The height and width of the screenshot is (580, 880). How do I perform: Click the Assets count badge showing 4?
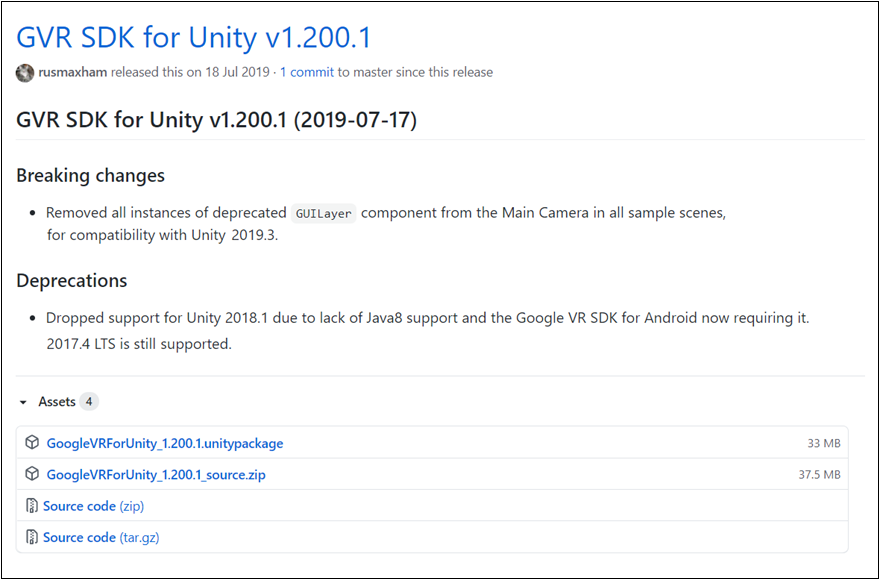[x=89, y=401]
